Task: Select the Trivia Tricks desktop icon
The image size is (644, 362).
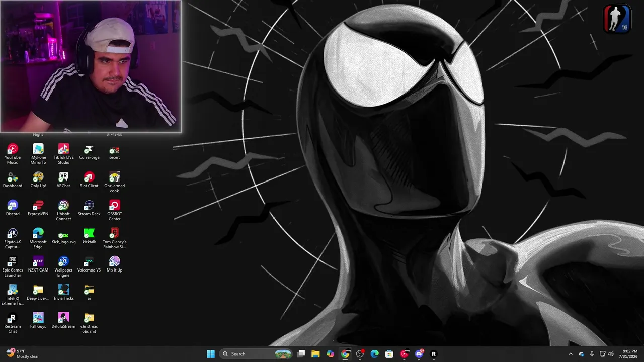Action: click(x=63, y=293)
